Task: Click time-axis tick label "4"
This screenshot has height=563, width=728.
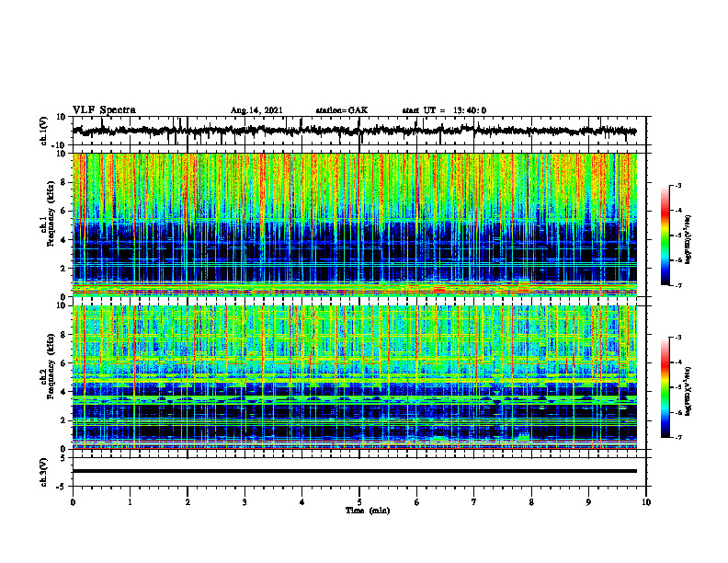Action: 302,502
